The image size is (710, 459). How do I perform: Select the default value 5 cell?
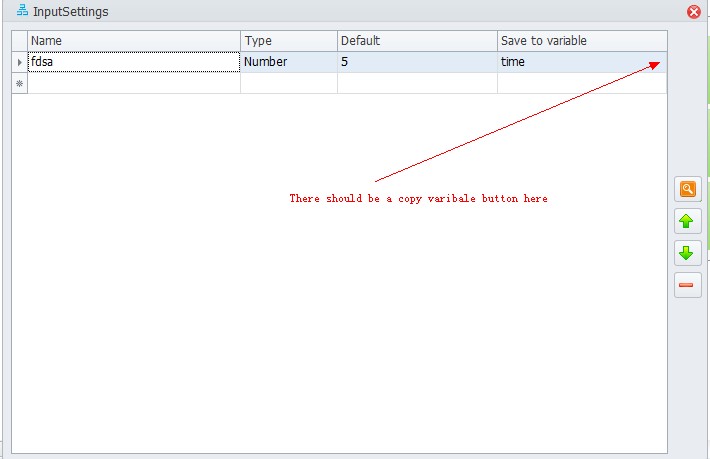click(417, 62)
